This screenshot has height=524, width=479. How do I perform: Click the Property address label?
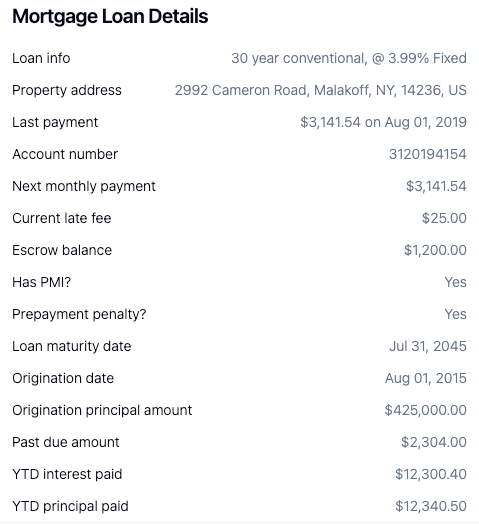(x=67, y=91)
